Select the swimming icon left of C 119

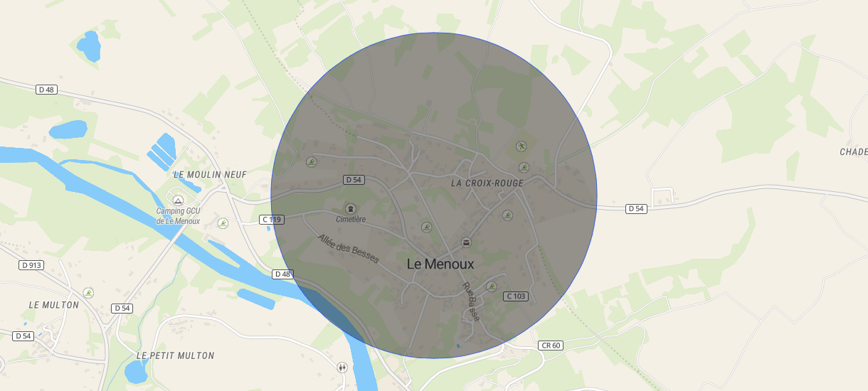(223, 223)
